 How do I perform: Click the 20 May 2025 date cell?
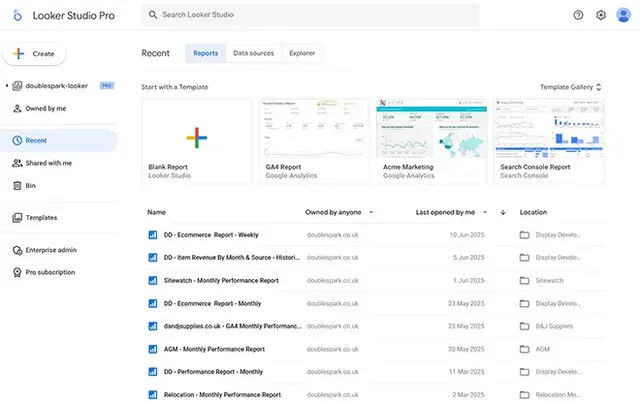pyautogui.click(x=466, y=349)
